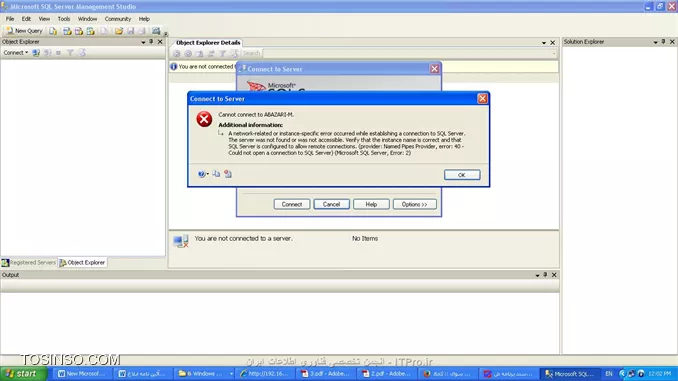
Task: Open the Edit menu
Action: click(x=26, y=19)
